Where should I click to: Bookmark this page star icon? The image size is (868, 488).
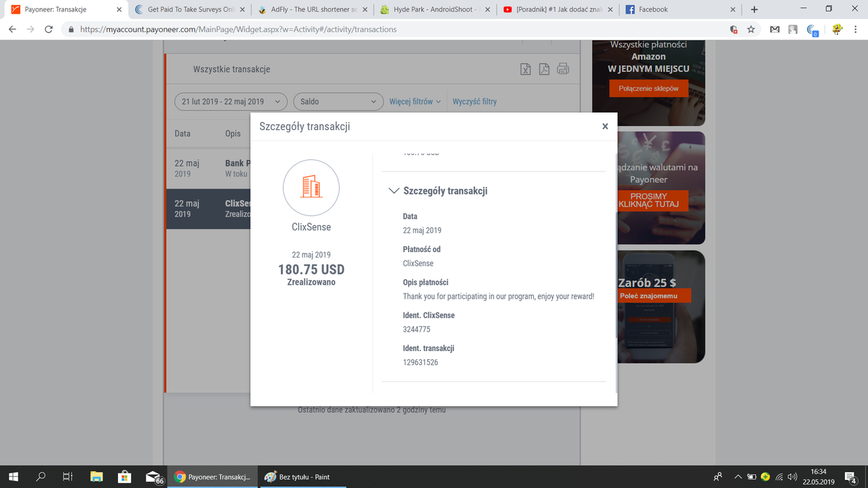click(751, 29)
